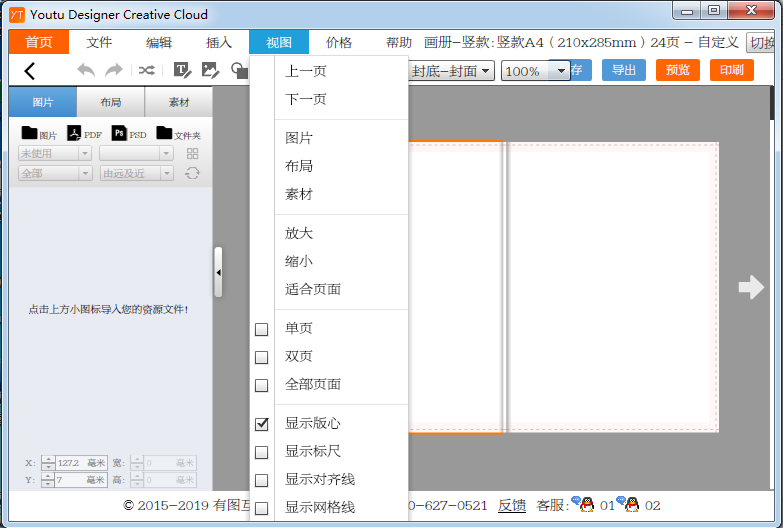Enable the 显示对齐线 checkbox

[x=261, y=480]
